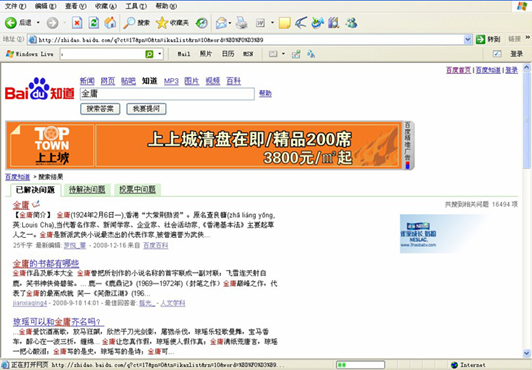Open the 文件 menu

coord(15,6)
